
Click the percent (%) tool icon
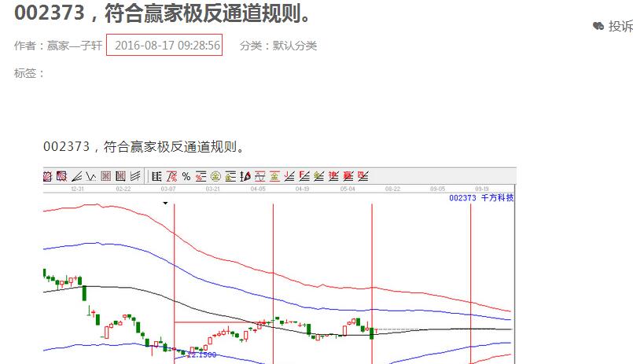coord(186,176)
